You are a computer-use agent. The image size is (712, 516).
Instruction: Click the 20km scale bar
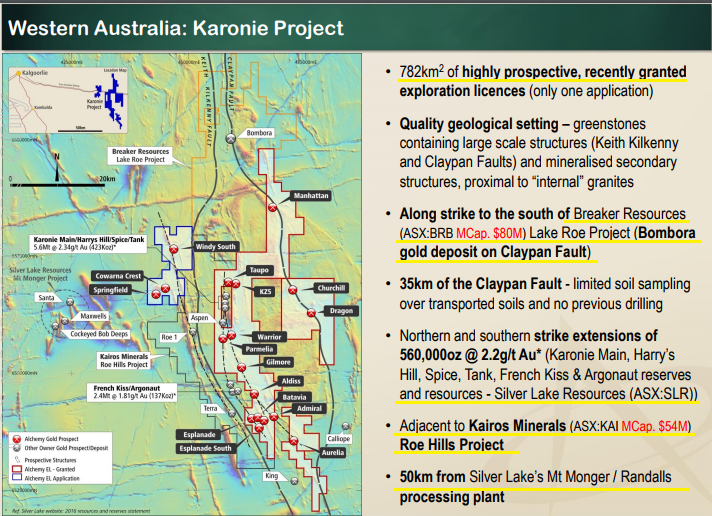pyautogui.click(x=58, y=185)
